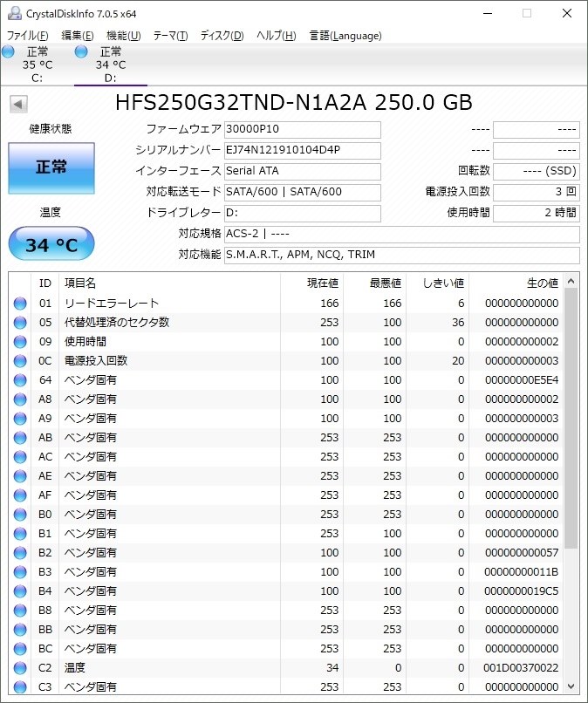Open the 言語(Language) menu
This screenshot has width=588, height=703.
[x=345, y=36]
